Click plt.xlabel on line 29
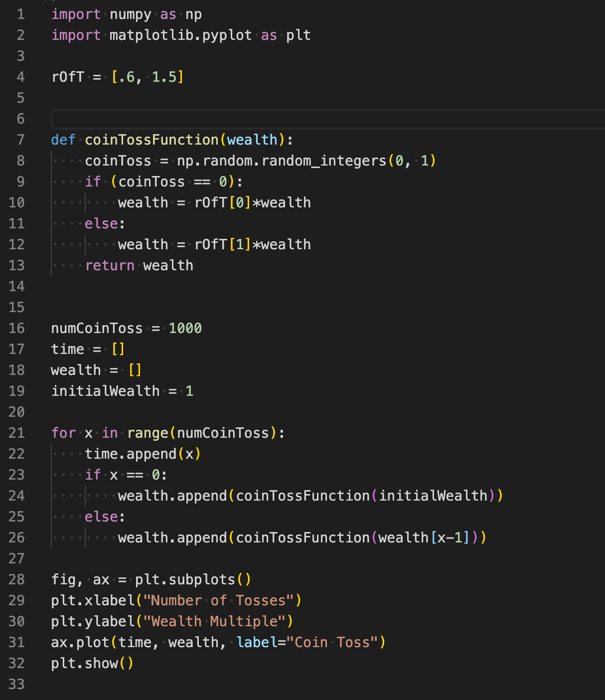This screenshot has height=700, width=605. click(93, 601)
